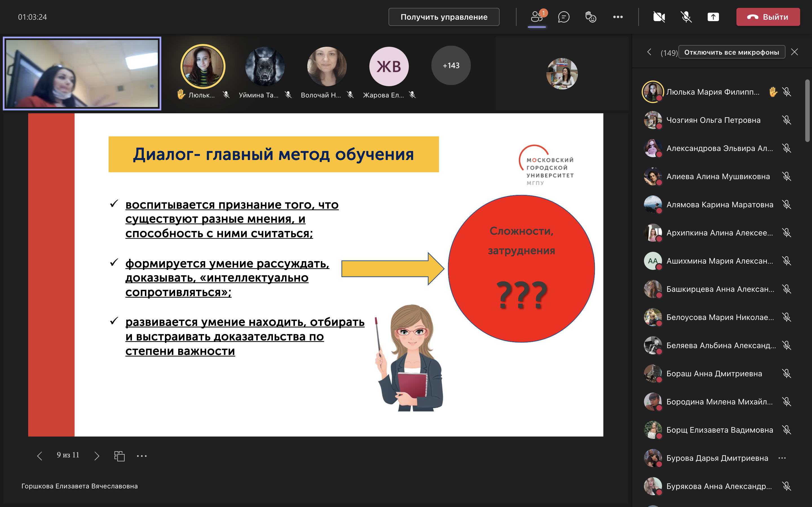The width and height of the screenshot is (812, 507).
Task: Click the participants list scrollbar
Action: click(807, 111)
